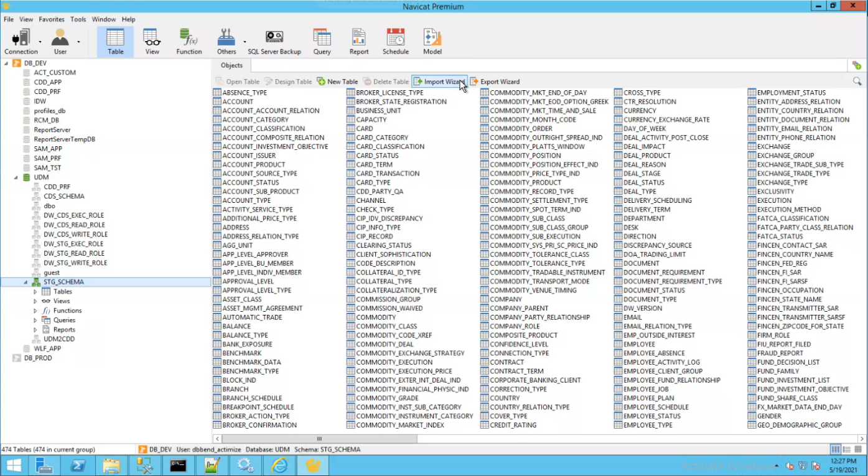The image size is (868, 476).
Task: Click the Windows Start button
Action: pyautogui.click(x=14, y=465)
